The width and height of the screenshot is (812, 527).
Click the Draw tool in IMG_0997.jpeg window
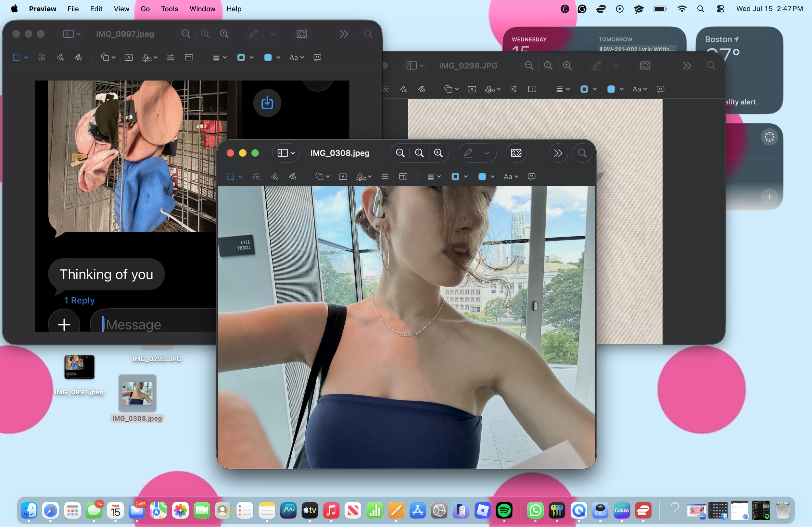(79, 57)
